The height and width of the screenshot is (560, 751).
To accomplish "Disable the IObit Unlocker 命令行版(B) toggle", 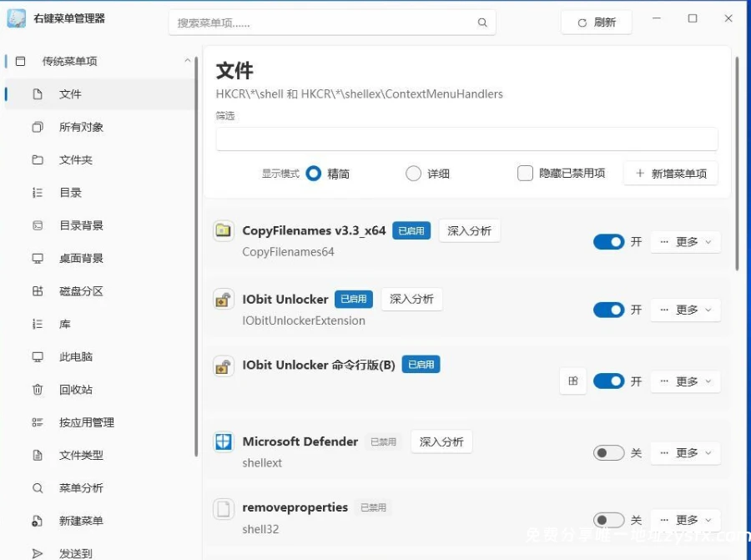I will coord(609,381).
